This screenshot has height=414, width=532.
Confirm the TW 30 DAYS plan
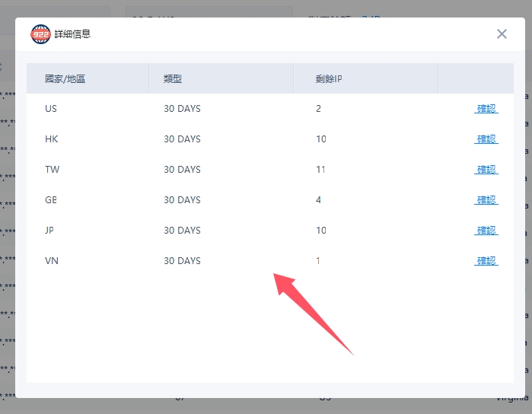click(486, 170)
